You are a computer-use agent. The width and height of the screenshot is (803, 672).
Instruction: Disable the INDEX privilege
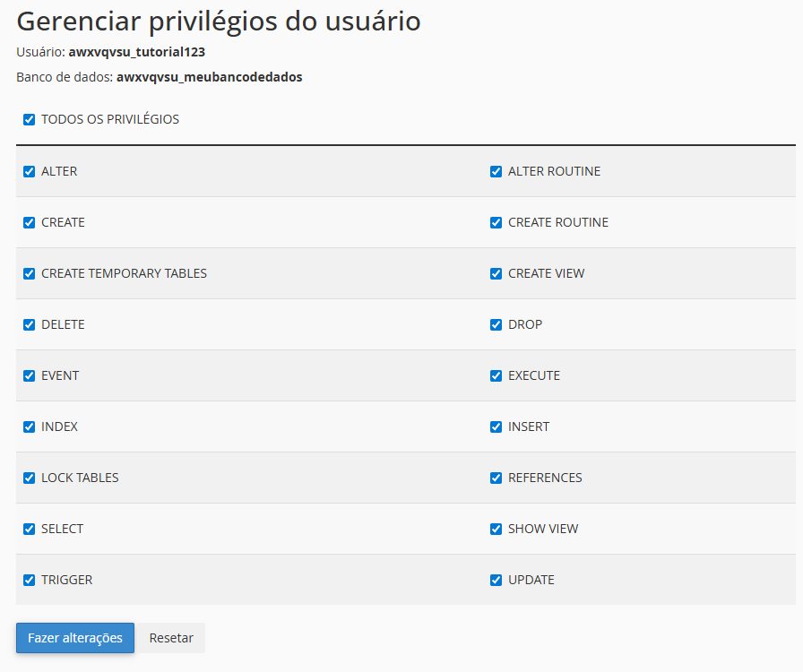point(30,426)
